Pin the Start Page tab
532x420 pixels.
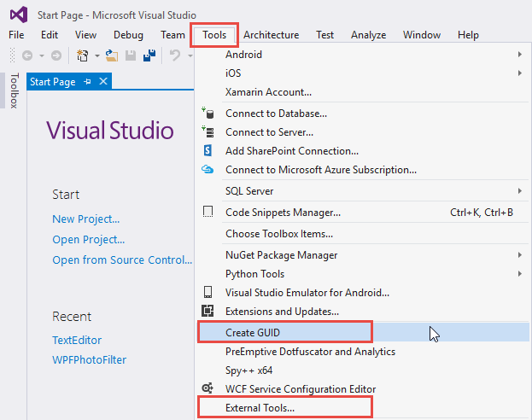pyautogui.click(x=87, y=81)
